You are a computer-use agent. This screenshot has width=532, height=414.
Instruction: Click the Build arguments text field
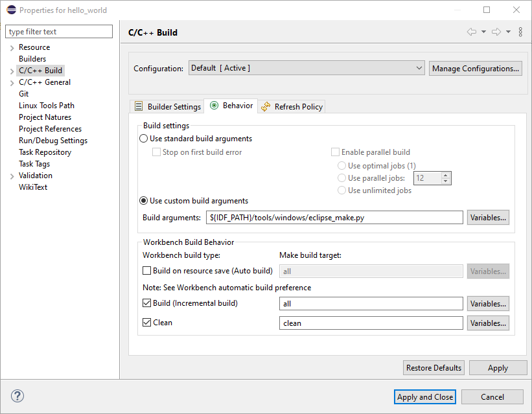tap(335, 218)
